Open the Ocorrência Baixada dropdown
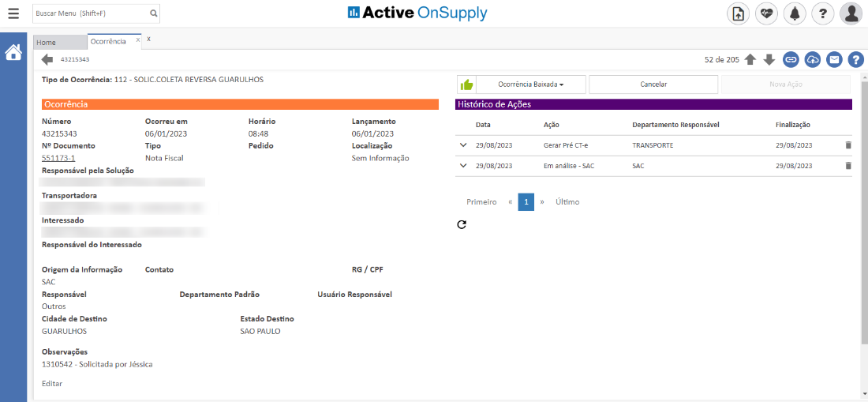 [x=531, y=85]
